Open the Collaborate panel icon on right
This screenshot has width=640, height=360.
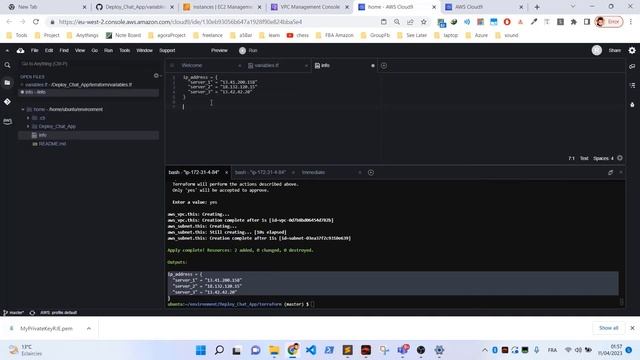[632, 66]
